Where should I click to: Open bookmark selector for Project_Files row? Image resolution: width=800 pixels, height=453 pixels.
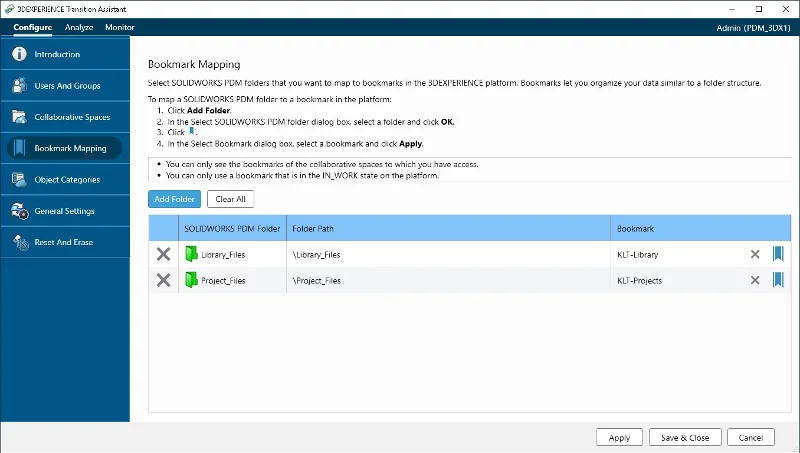[778, 280]
